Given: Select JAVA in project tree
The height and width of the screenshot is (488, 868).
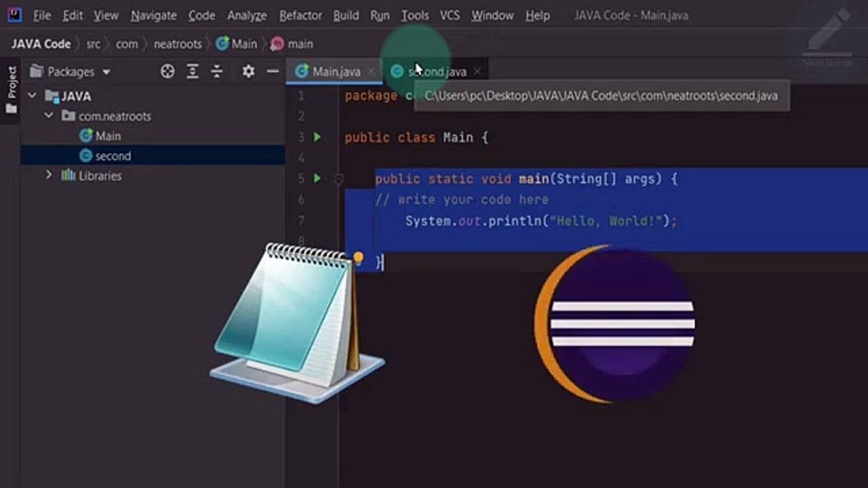Looking at the screenshot, I should click(x=76, y=96).
